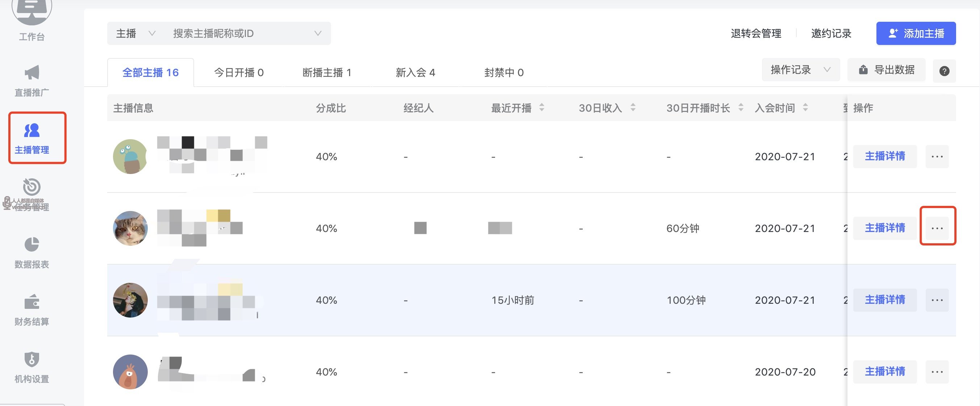Screen dimensions: 980x406
Task: Open more options for 60分钟 row
Action: click(937, 228)
